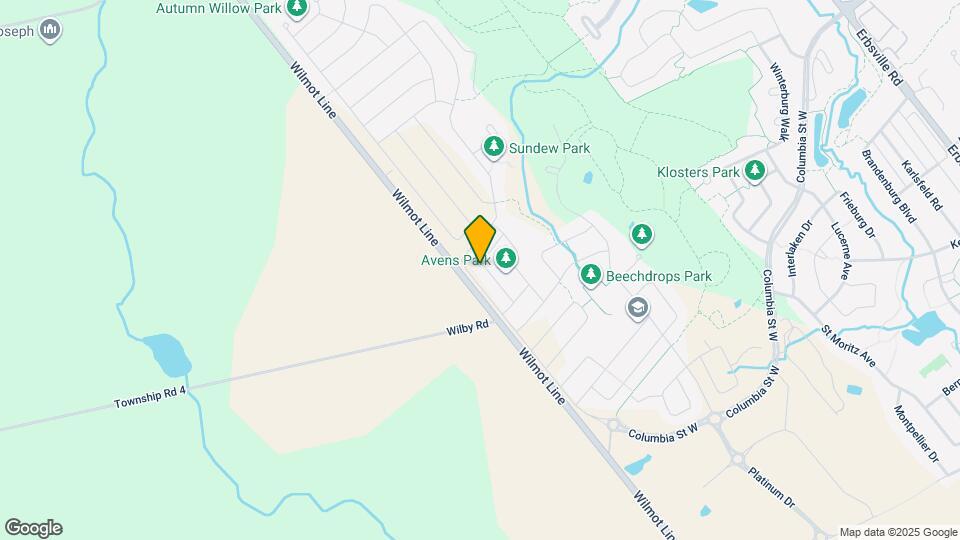Open the Google logo link
The image size is (960, 540).
[x=34, y=528]
